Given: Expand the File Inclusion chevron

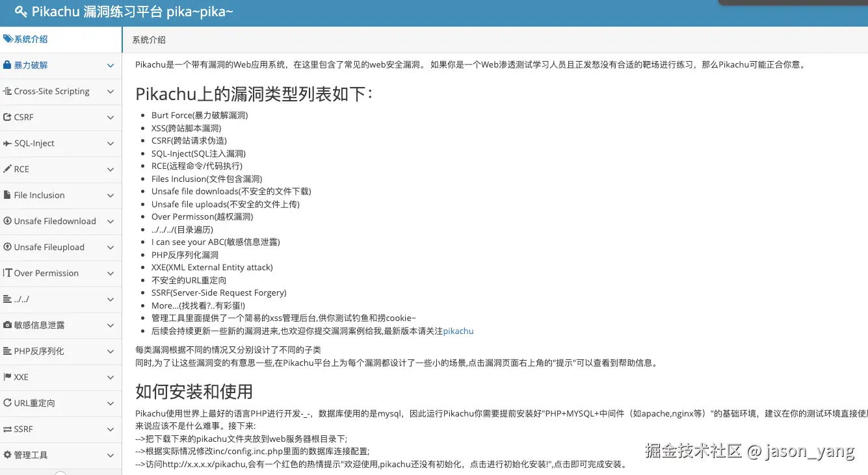Looking at the screenshot, I should click(111, 196).
